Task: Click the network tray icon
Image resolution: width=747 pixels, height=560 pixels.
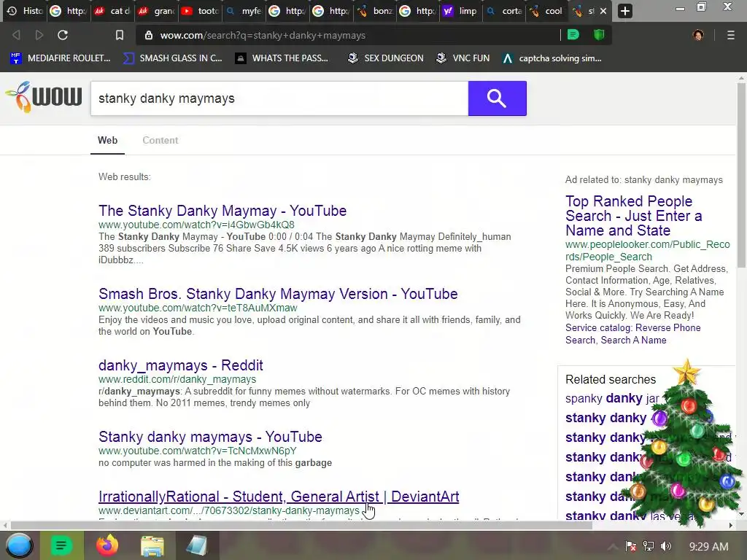Action: coord(649,547)
